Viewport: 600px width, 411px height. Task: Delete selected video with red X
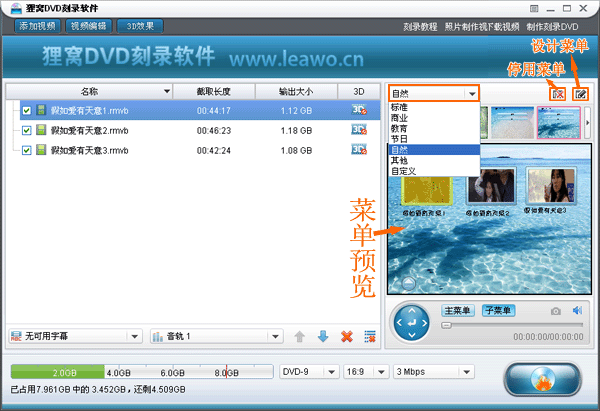point(347,337)
